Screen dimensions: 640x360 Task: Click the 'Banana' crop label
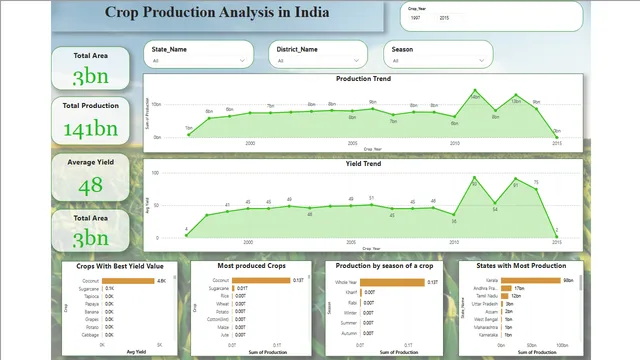coord(91,312)
